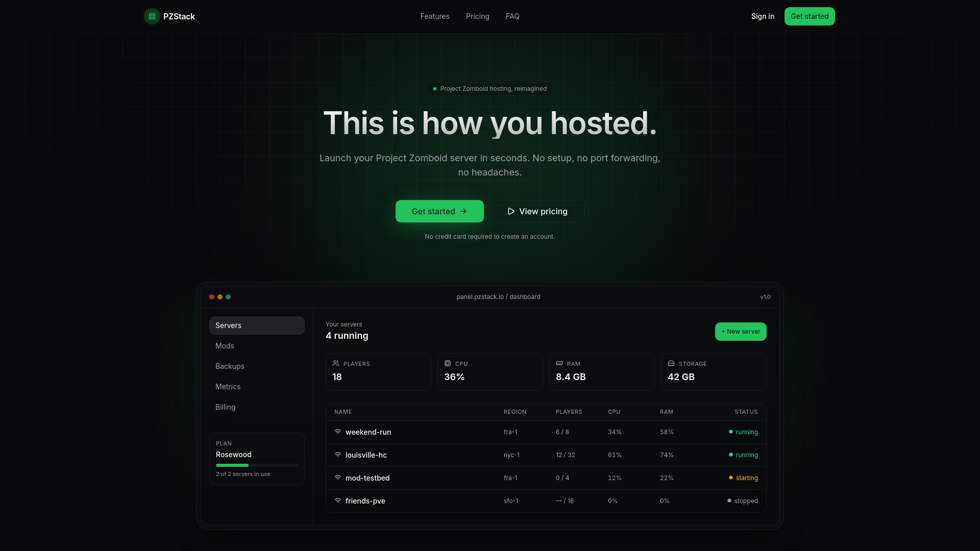Click the weekend-run server name
Viewport: 980px width, 551px height.
[x=368, y=432]
